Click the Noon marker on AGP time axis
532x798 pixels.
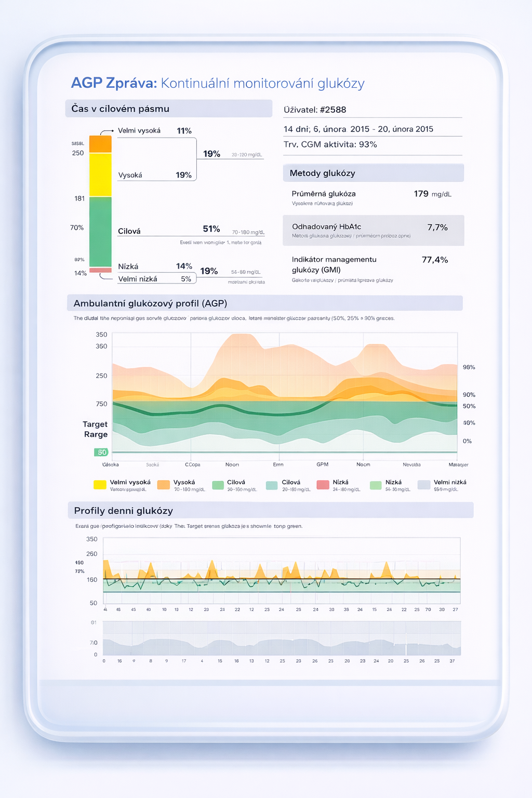pyautogui.click(x=232, y=464)
